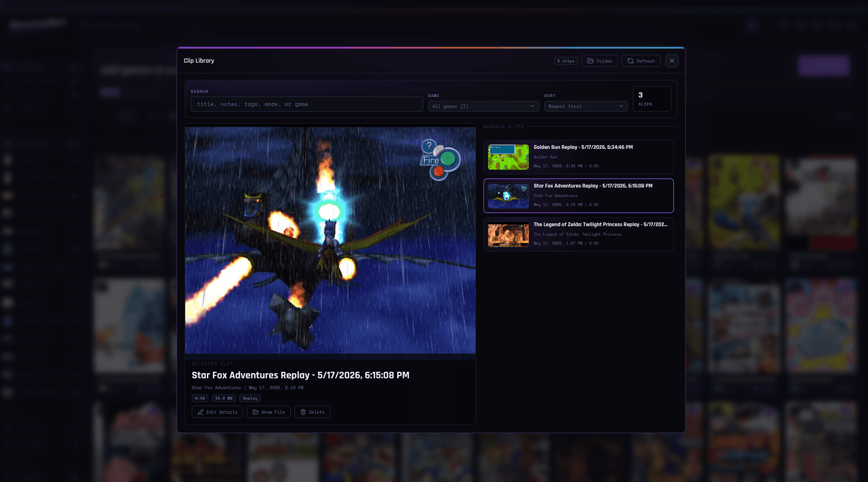The image size is (868, 482).
Task: Open the All games filter dropdown
Action: 483,106
